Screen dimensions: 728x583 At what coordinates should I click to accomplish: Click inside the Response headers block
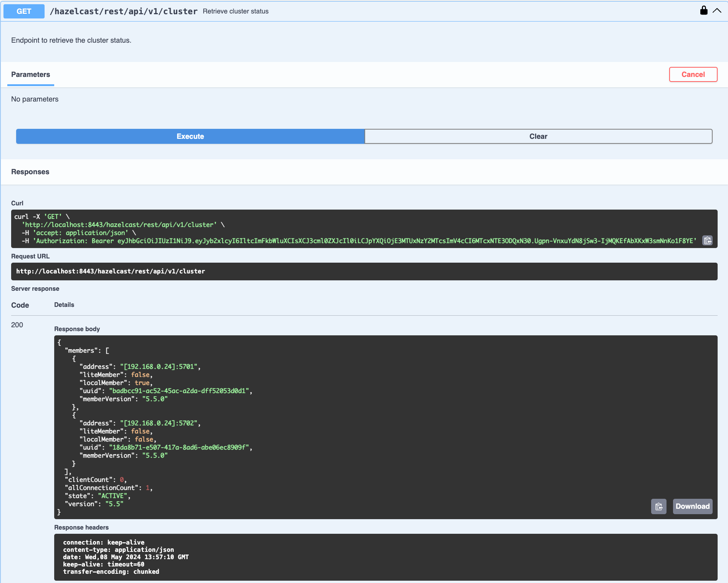click(231, 557)
